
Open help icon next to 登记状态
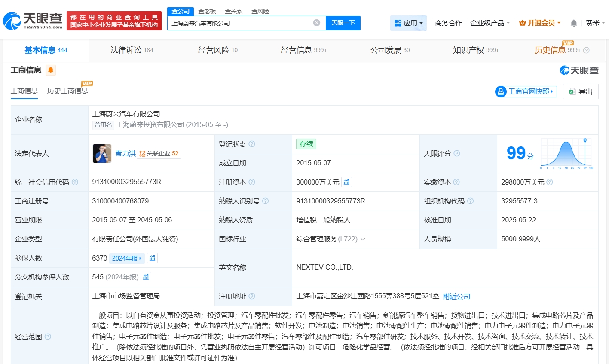pos(252,144)
